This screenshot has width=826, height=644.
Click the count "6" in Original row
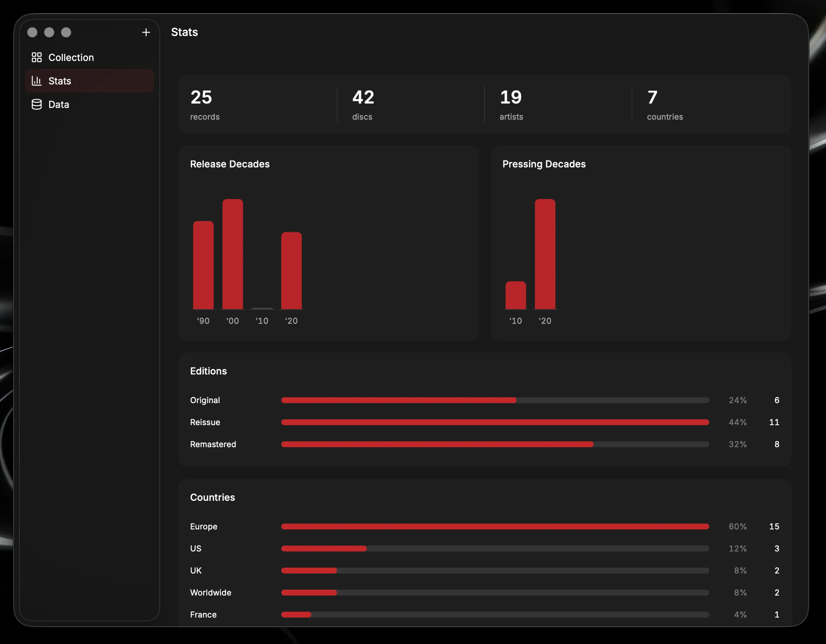777,400
